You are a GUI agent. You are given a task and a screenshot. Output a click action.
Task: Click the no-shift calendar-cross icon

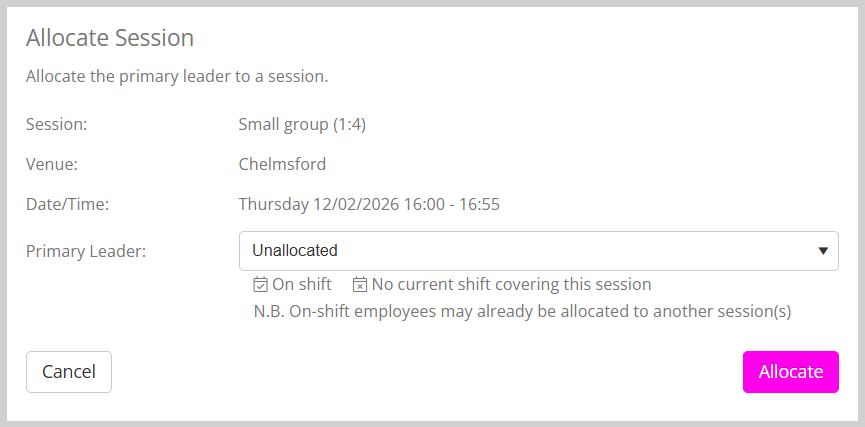[361, 285]
